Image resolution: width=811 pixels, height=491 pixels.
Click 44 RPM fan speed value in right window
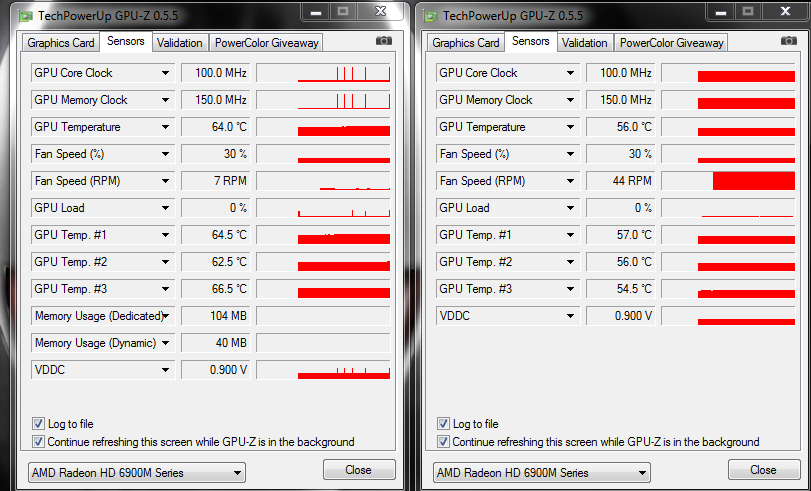(621, 181)
